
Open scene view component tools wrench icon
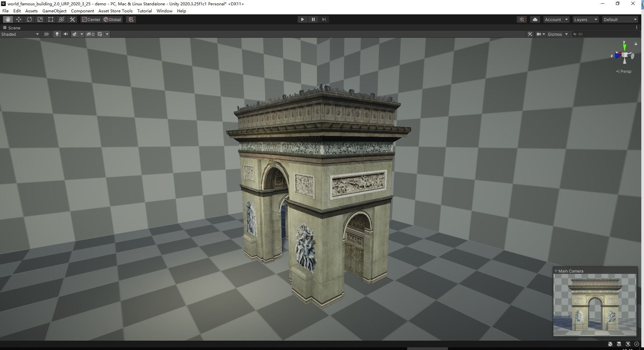pyautogui.click(x=530, y=34)
